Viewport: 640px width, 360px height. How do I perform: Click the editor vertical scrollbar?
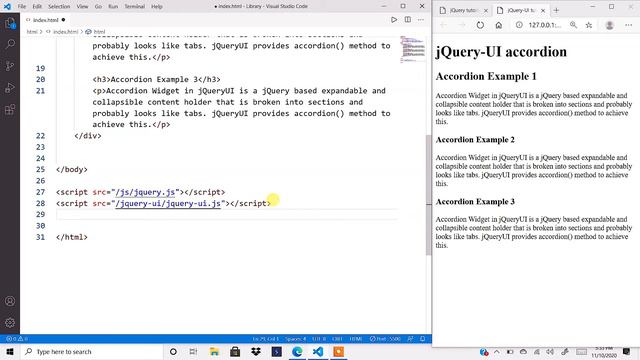click(428, 195)
